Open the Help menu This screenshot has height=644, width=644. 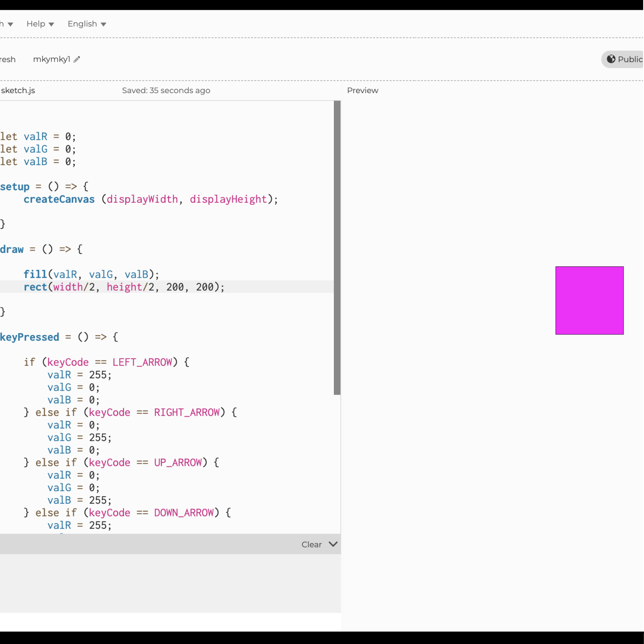pos(40,24)
